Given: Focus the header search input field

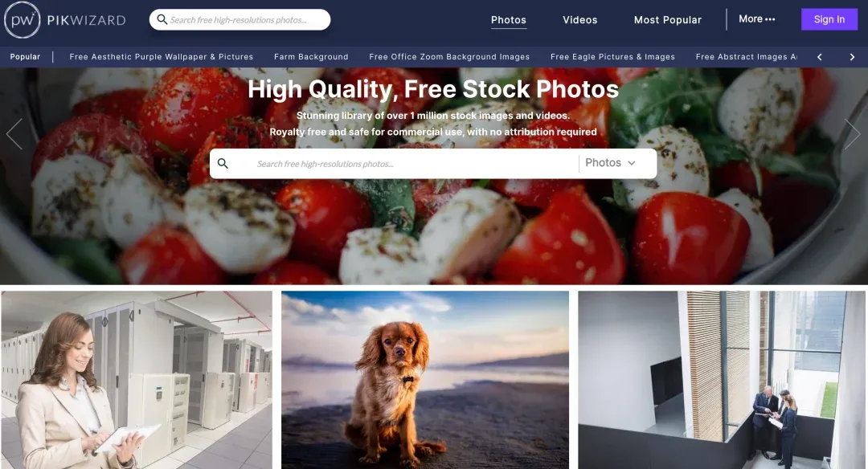Looking at the screenshot, I should 247,20.
